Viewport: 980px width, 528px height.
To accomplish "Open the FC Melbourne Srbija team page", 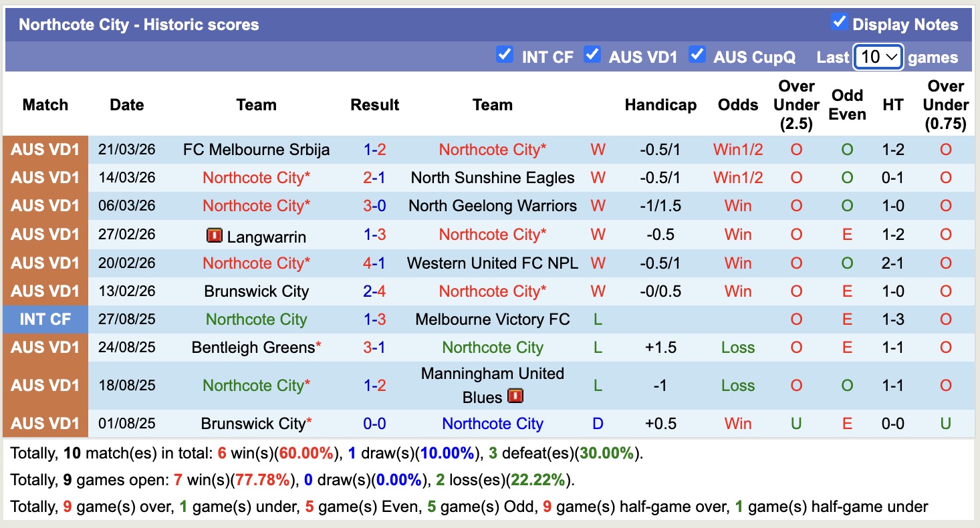I will coord(256,150).
